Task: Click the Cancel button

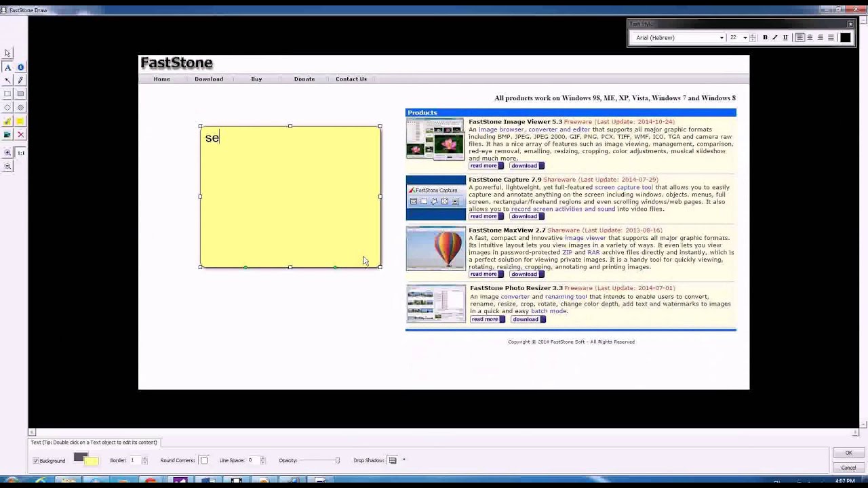Action: pos(848,468)
